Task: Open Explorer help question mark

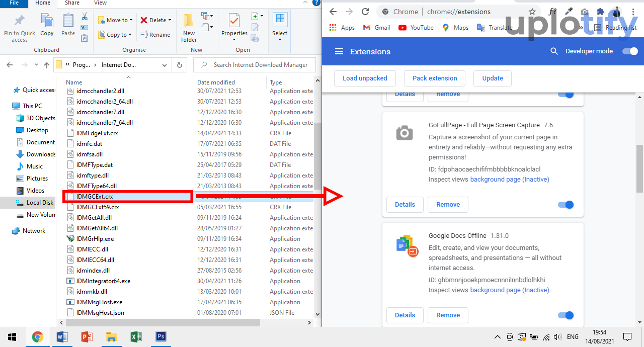Action: pos(316,3)
